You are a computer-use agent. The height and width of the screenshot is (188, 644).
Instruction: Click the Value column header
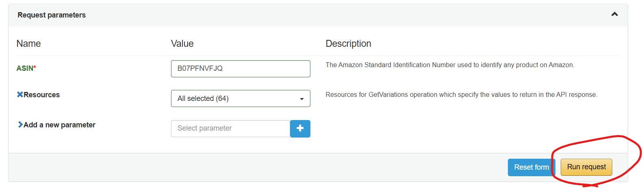[x=182, y=44]
